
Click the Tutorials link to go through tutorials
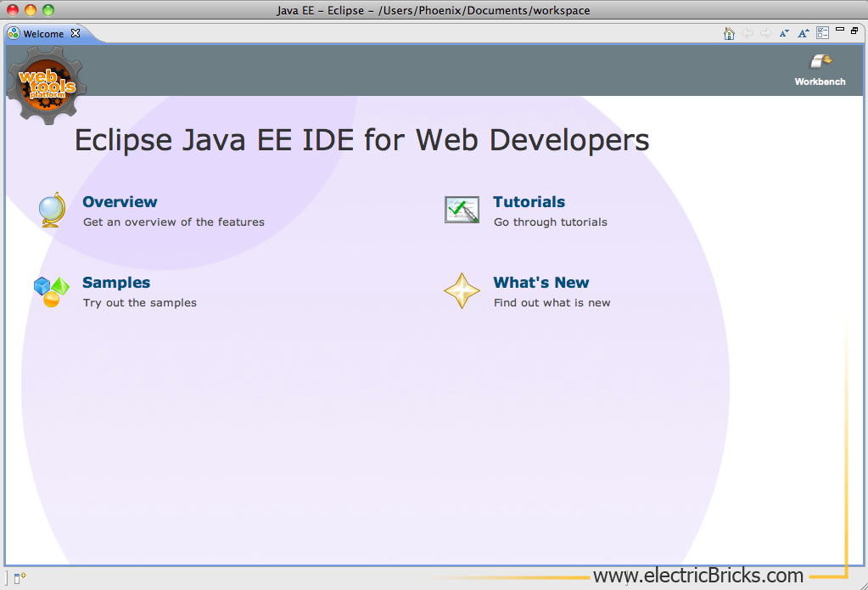click(x=529, y=202)
